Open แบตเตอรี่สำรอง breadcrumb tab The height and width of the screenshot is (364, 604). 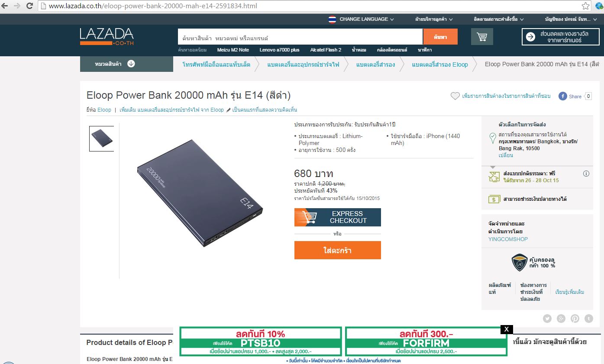pyautogui.click(x=375, y=64)
